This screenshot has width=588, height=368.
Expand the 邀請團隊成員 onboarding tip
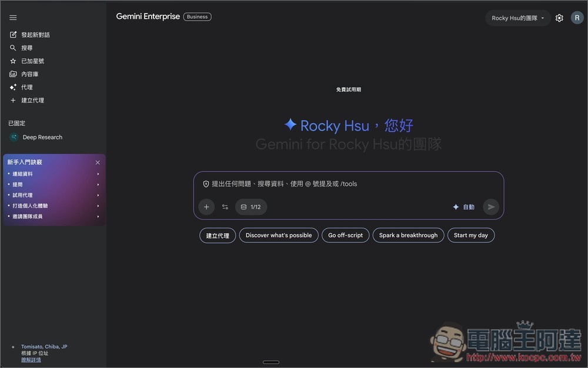coord(29,216)
